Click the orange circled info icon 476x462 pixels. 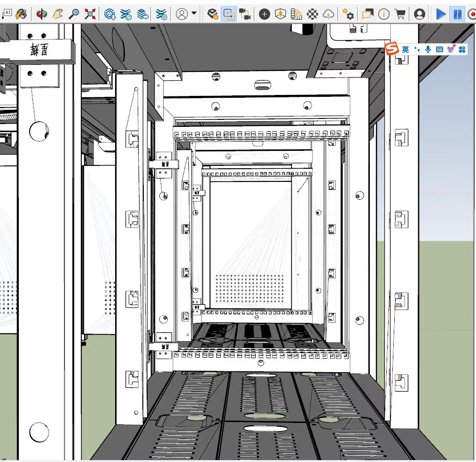pos(384,14)
